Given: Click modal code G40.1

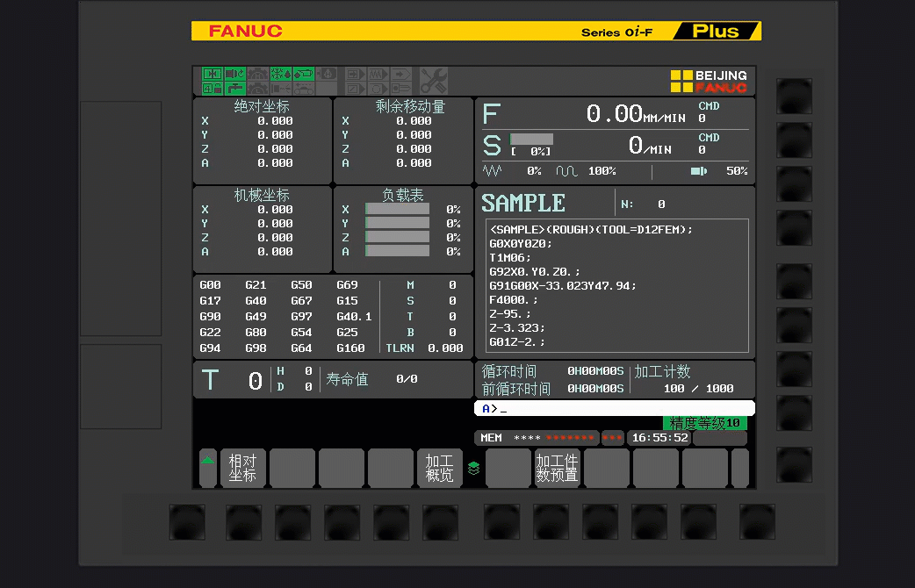Looking at the screenshot, I should 354,316.
